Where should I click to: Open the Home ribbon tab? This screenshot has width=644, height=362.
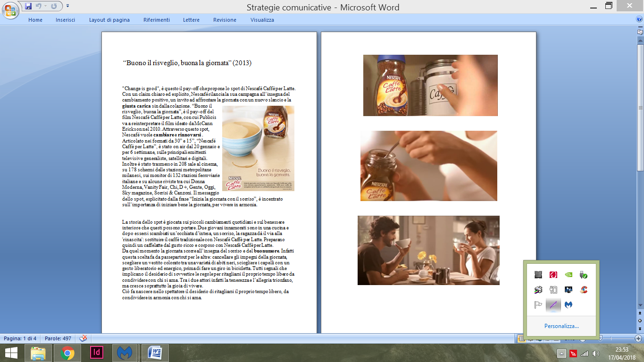tap(35, 20)
